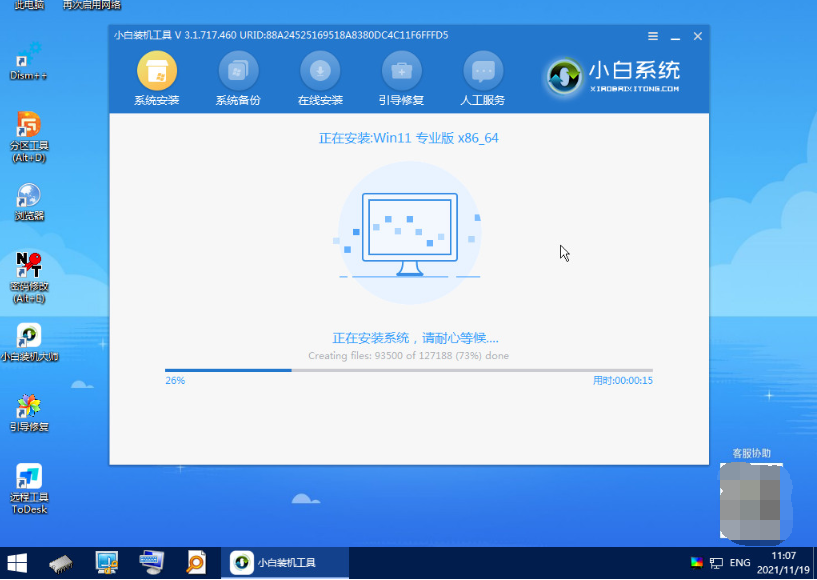
Task: Click the 引导修复 desktop shortcut
Action: [28, 408]
